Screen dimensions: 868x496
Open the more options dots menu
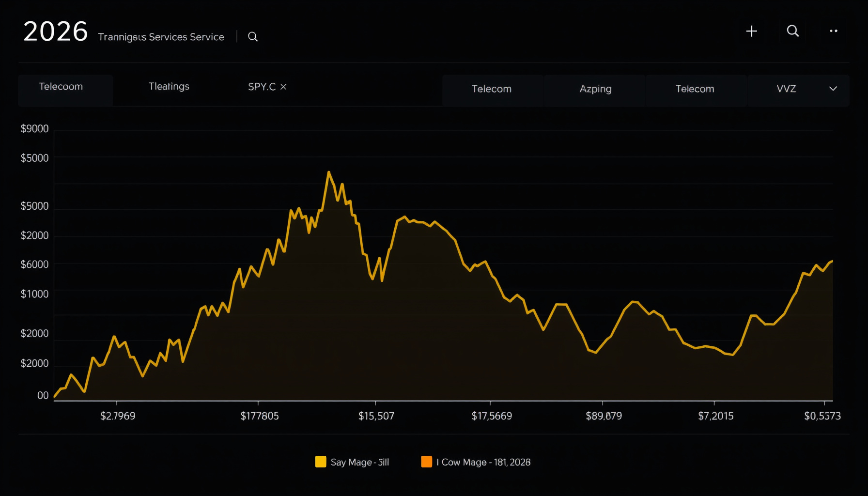[x=834, y=31]
